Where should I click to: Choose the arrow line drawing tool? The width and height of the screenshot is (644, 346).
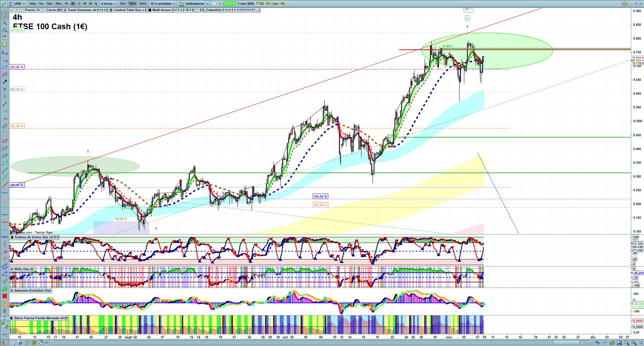[5, 82]
